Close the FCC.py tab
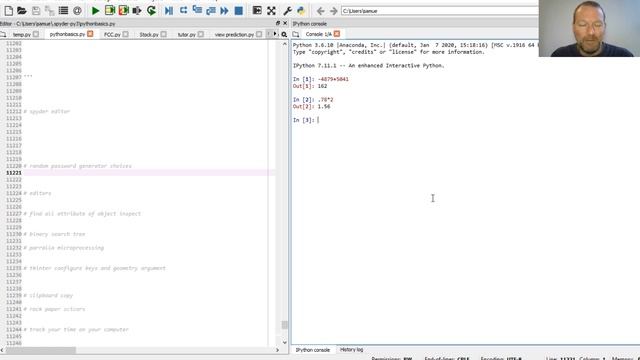This screenshot has width=640, height=360. click(x=126, y=34)
